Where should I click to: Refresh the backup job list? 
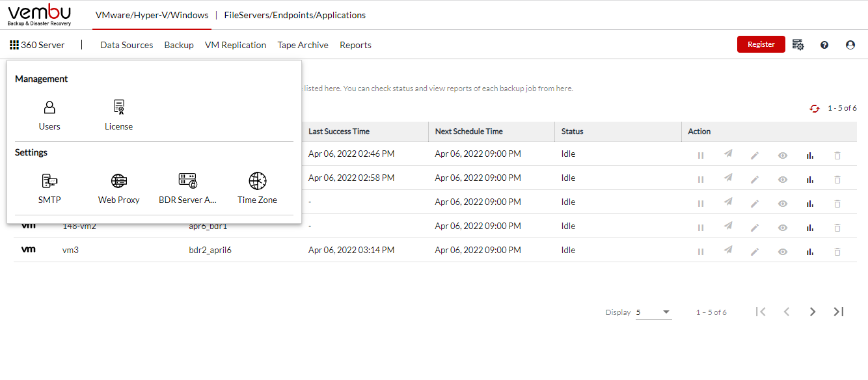pyautogui.click(x=815, y=108)
